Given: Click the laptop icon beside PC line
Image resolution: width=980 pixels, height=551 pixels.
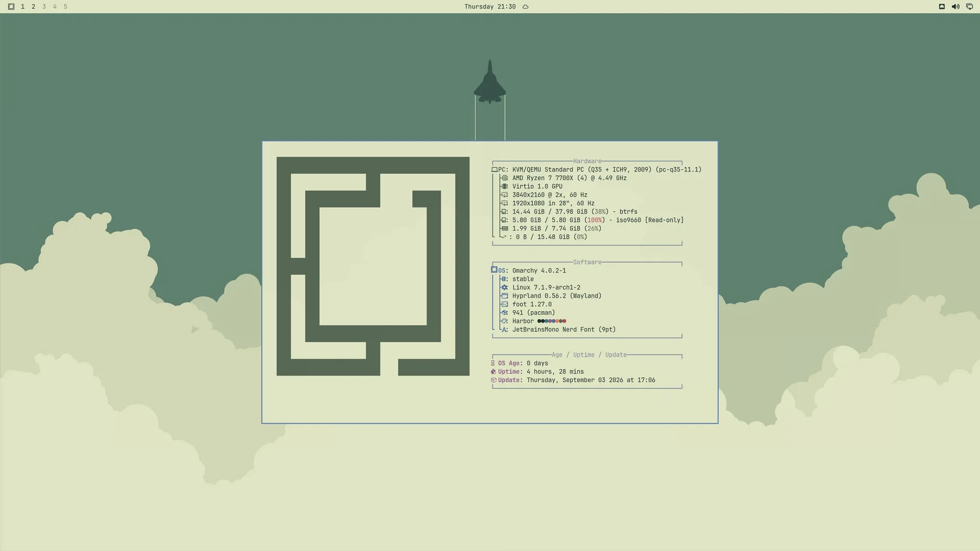Looking at the screenshot, I should (x=494, y=170).
